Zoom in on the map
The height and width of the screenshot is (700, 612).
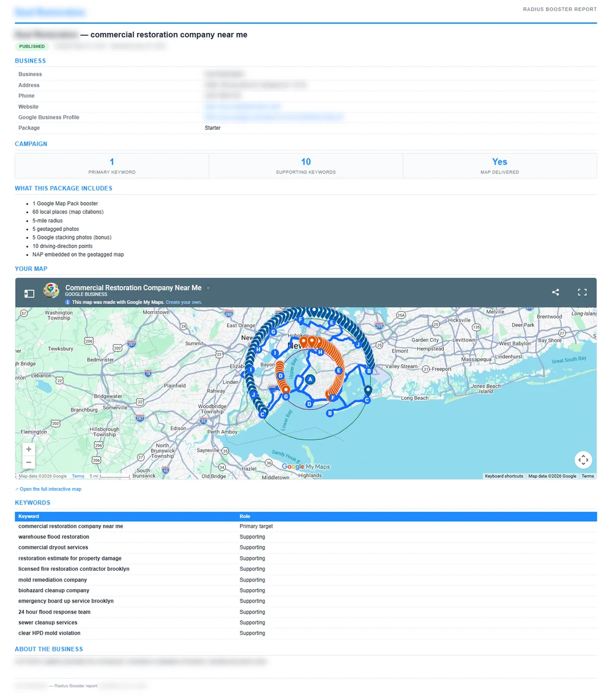click(29, 449)
